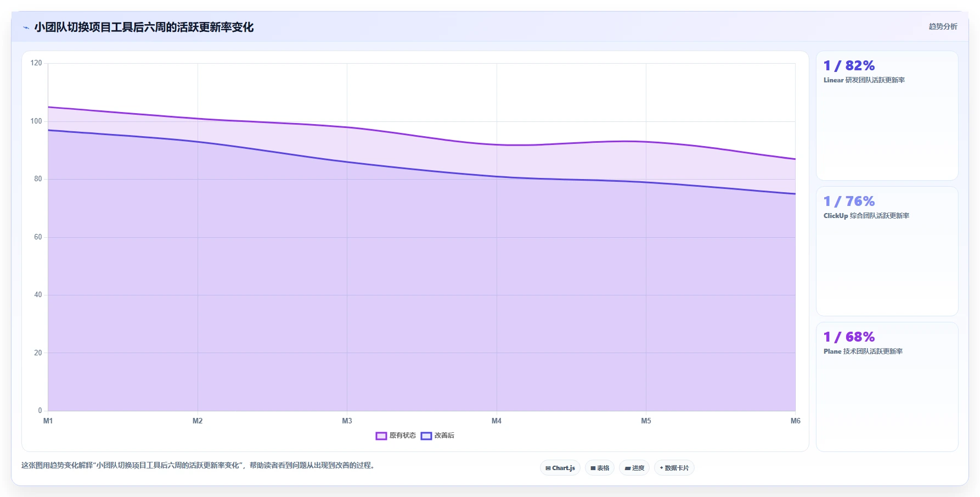Viewport: 980px width, 497px height.
Task: Click the chart description sentence below the chart
Action: pyautogui.click(x=199, y=466)
